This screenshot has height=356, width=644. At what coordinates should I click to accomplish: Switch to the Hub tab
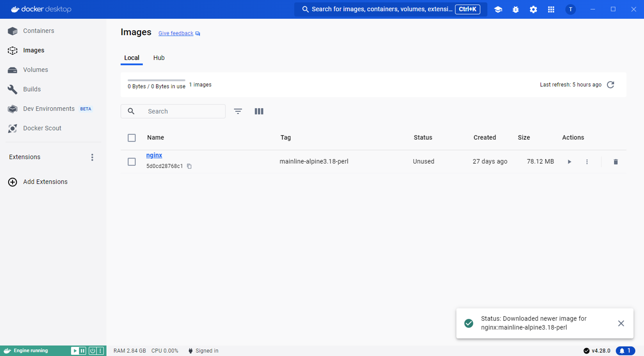[159, 58]
